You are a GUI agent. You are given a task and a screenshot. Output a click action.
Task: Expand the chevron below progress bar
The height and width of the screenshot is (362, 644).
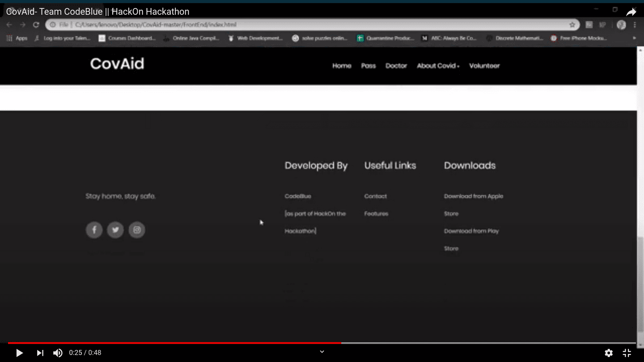pos(322,352)
